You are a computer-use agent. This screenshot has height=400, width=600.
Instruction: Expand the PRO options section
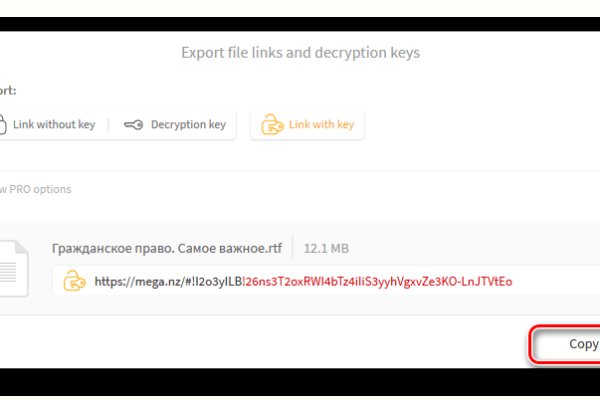coord(36,189)
